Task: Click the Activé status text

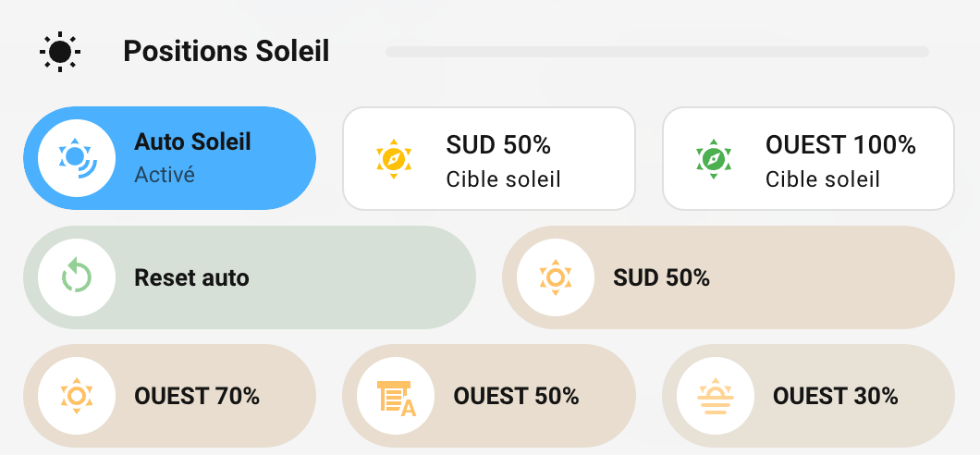Action: pos(165,174)
